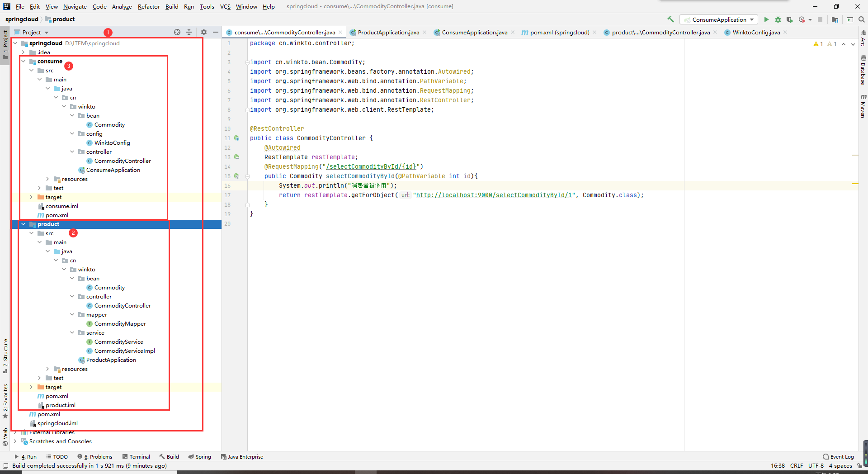Hide the Project tool window
This screenshot has width=868, height=474.
pyautogui.click(x=216, y=32)
